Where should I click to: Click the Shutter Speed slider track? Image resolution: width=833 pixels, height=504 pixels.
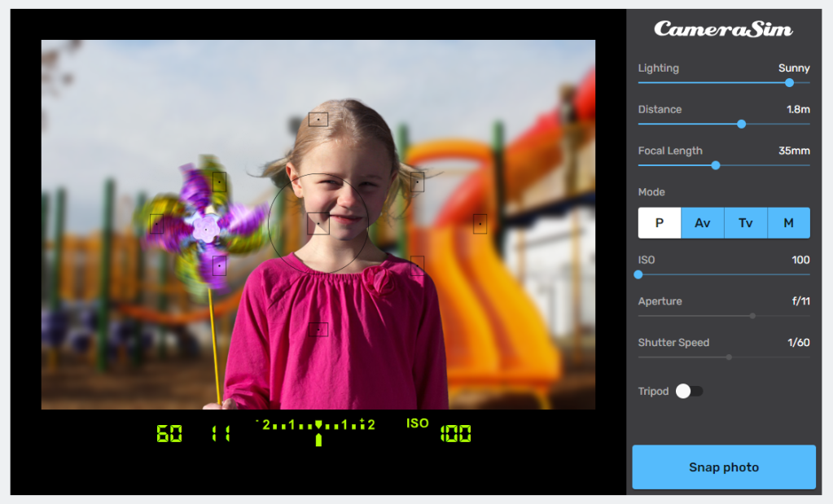[x=723, y=357]
